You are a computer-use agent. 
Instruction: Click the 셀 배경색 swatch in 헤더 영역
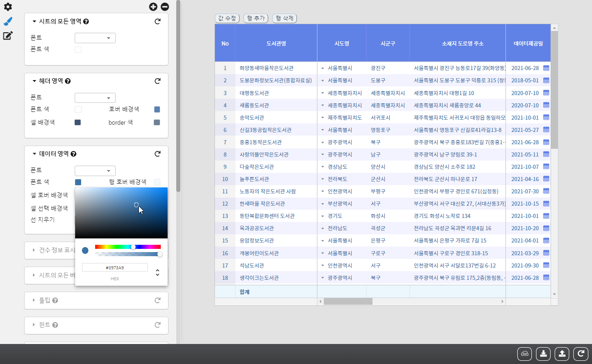[x=77, y=122]
